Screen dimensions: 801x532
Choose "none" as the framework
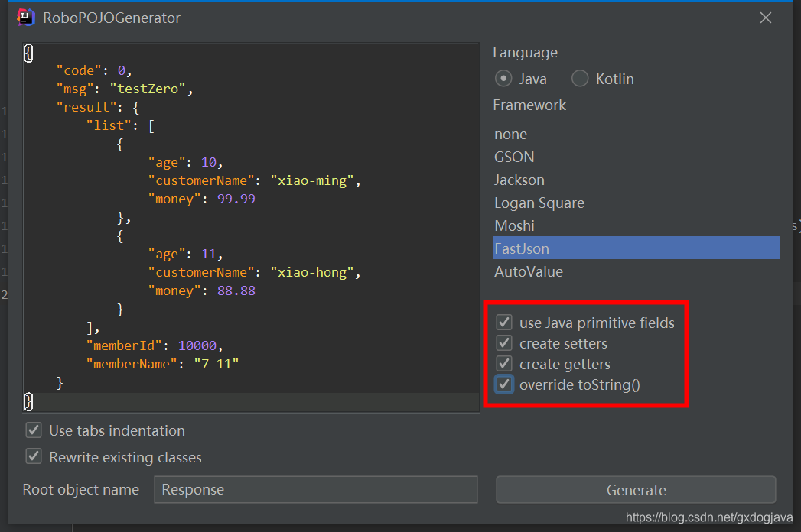[x=510, y=134]
